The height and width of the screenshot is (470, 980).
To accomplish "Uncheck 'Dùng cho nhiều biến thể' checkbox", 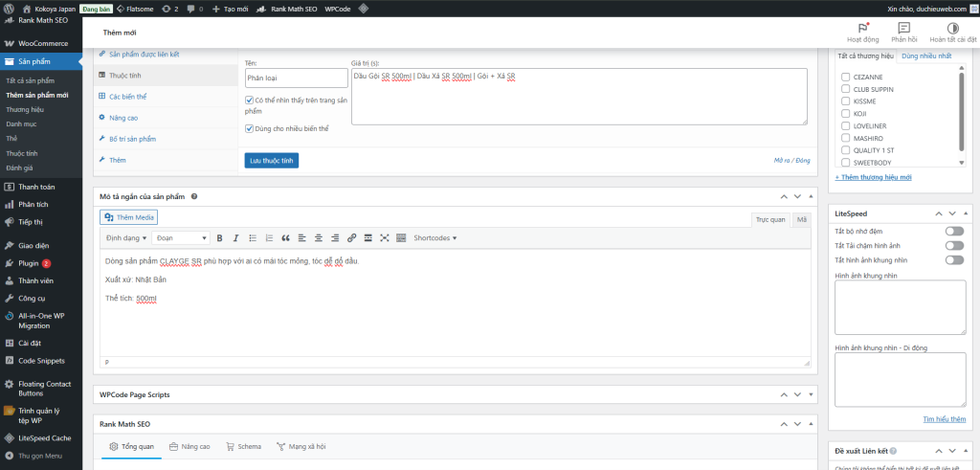I will 250,128.
